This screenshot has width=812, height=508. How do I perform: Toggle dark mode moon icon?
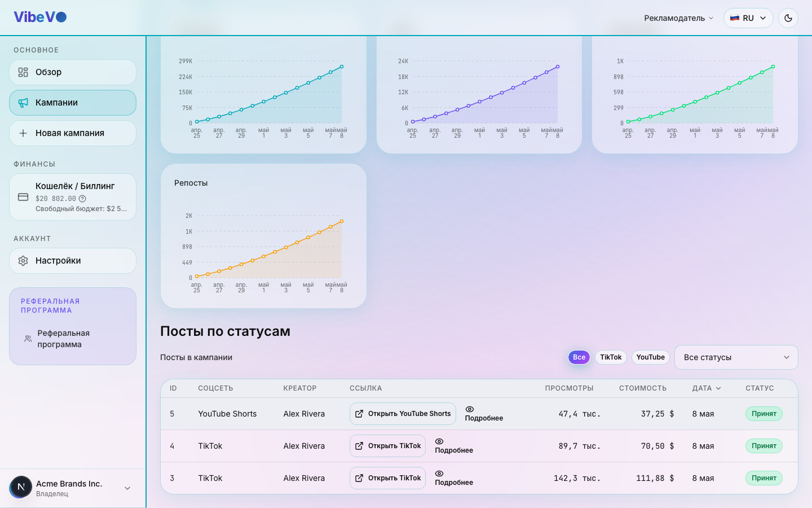[788, 18]
